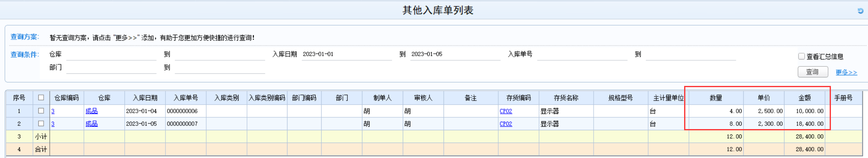Click the 数量 column header

[716, 98]
